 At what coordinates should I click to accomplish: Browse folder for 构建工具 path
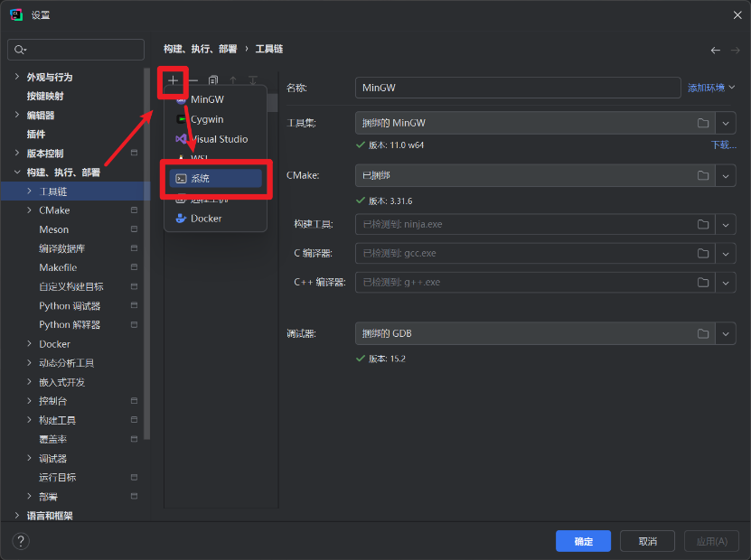tap(702, 225)
